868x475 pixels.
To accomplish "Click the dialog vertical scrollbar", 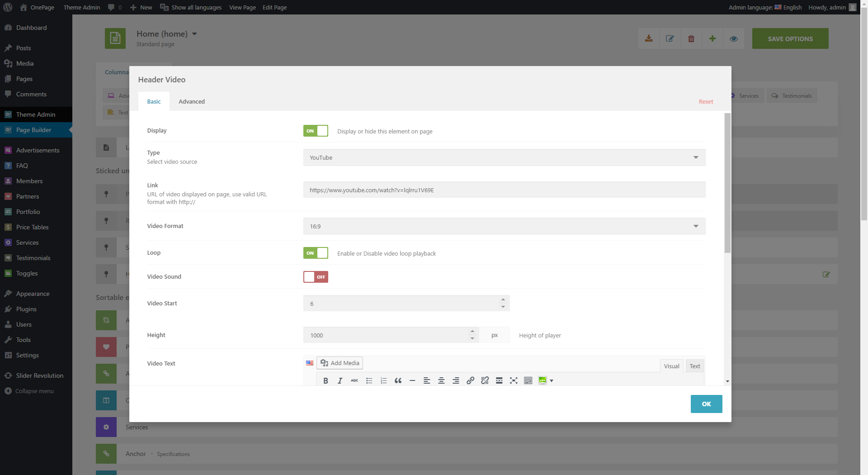I will point(727,183).
